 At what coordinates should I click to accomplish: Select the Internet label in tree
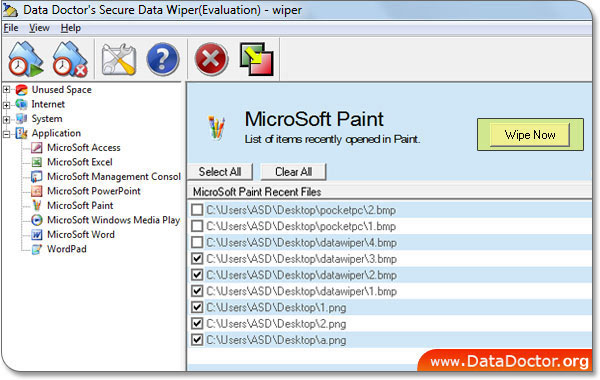tap(48, 104)
